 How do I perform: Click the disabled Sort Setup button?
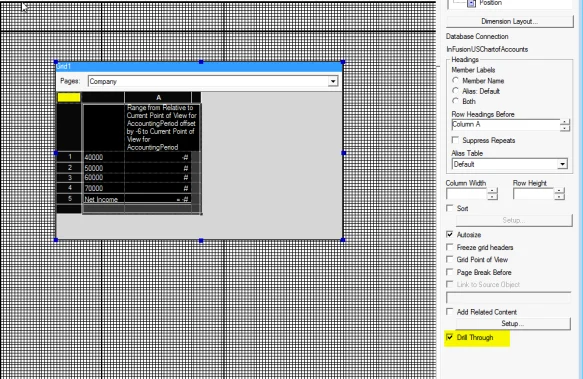pyautogui.click(x=514, y=220)
